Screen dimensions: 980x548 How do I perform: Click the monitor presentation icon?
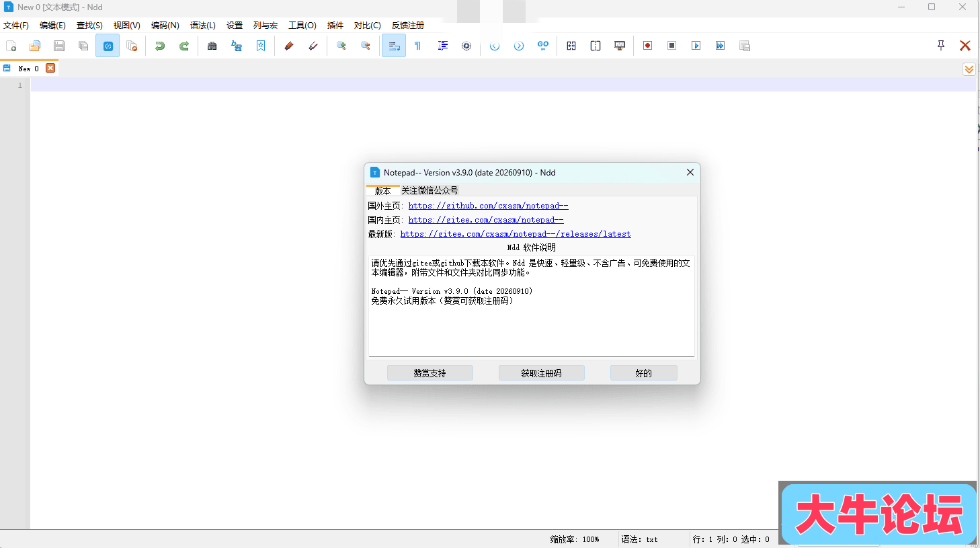point(620,46)
